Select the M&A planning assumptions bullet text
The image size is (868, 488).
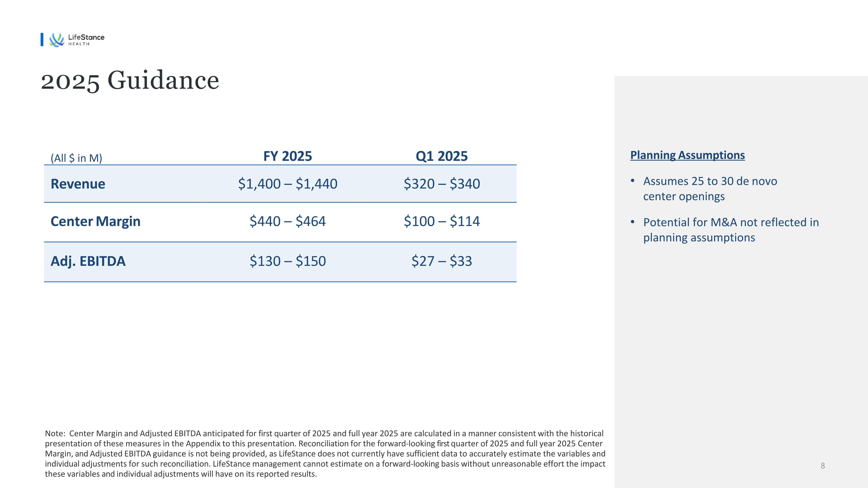731,230
